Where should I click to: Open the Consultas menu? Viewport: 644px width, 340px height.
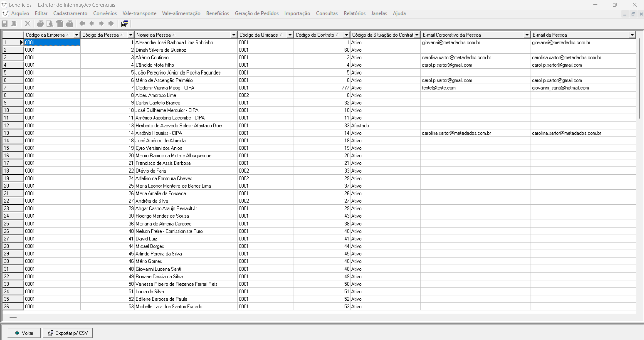(327, 14)
